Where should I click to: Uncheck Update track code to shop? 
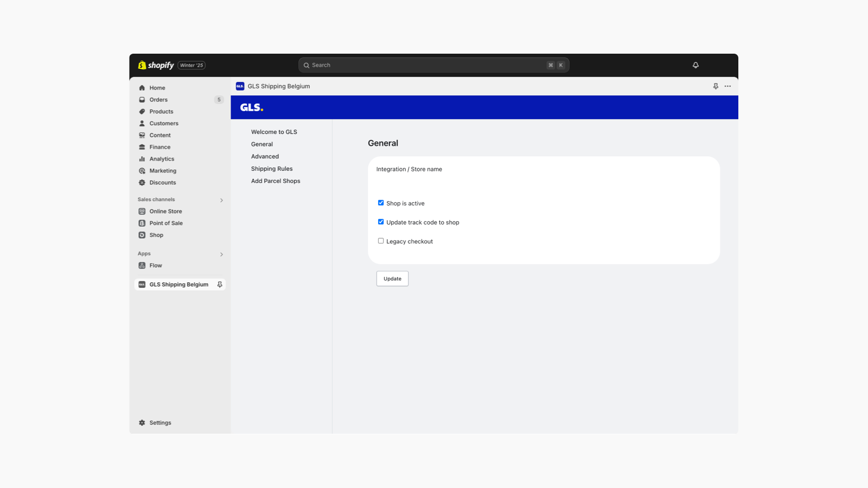[x=381, y=221]
